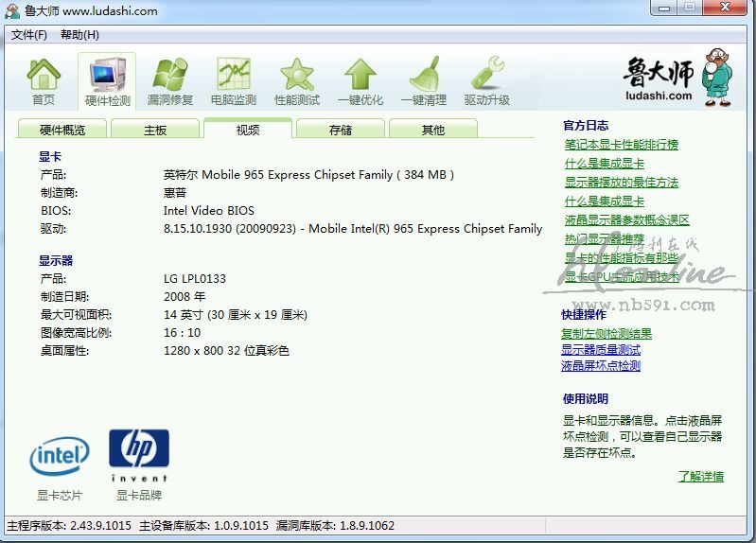Click status 漏洞库版本: 1.8.9.1062
Screen dimensions: 756x543
(x=336, y=526)
